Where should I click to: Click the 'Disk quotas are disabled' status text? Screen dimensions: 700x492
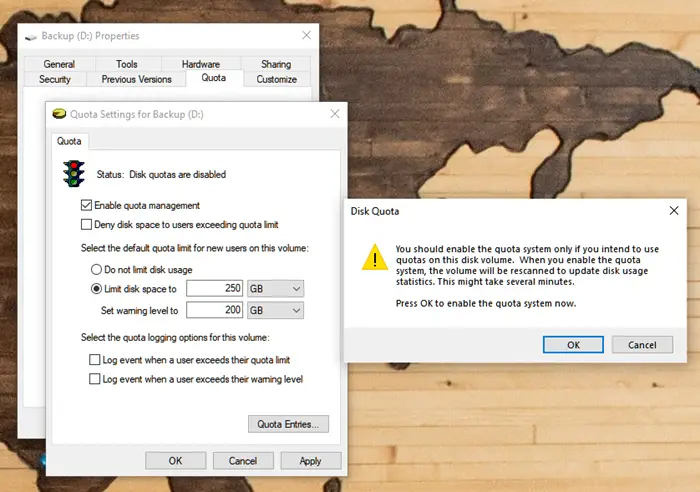[x=178, y=175]
